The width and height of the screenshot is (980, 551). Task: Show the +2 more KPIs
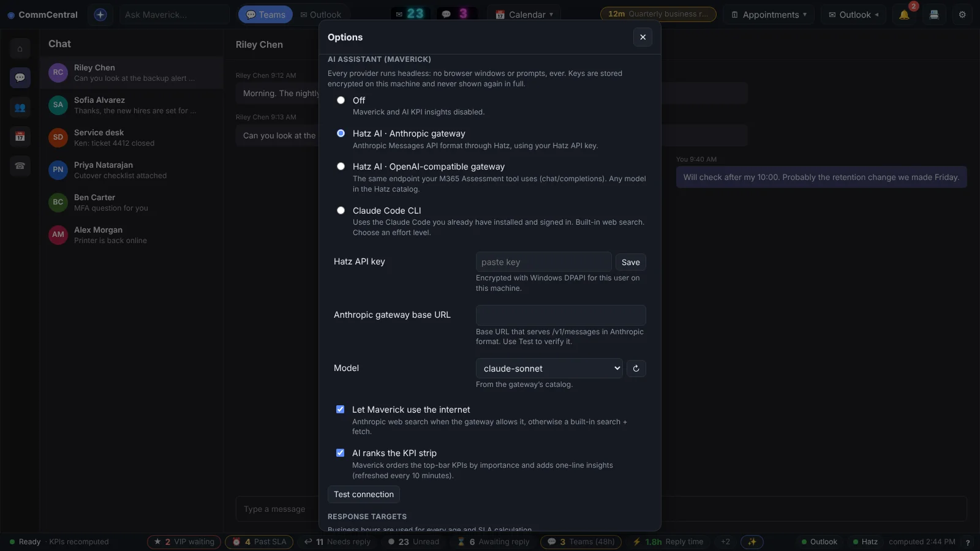click(x=725, y=542)
